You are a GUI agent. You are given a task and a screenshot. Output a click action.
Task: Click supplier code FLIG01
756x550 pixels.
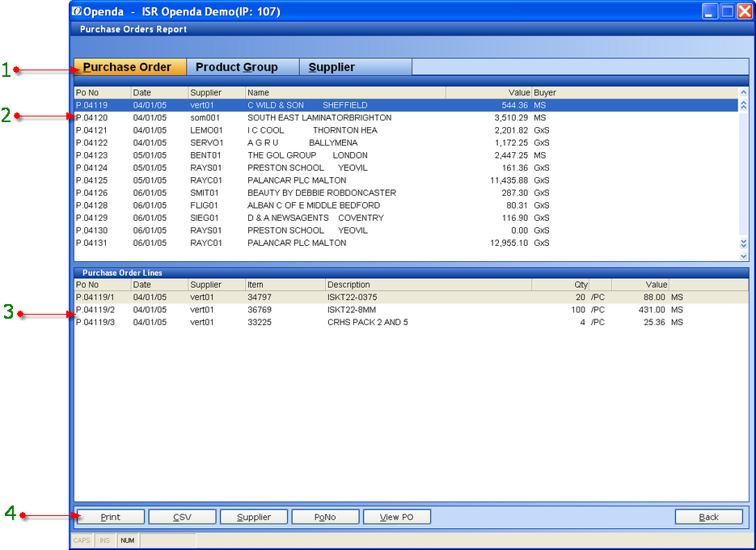204,205
